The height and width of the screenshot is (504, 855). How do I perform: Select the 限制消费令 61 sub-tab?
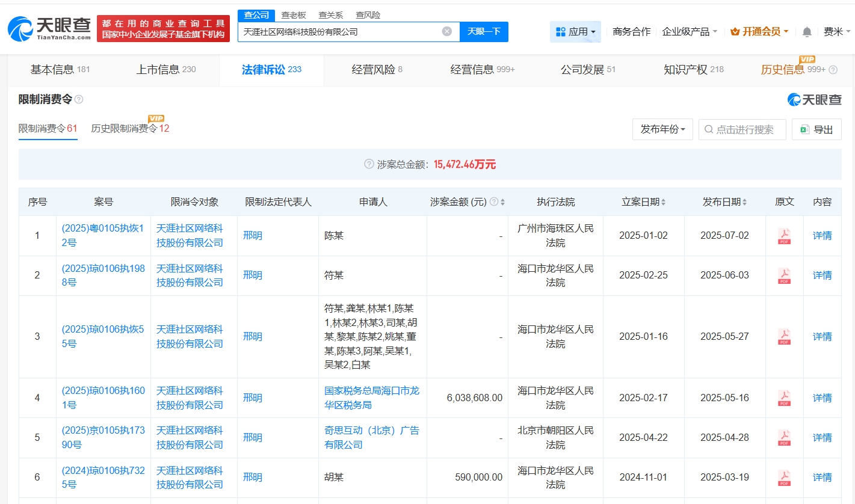48,129
